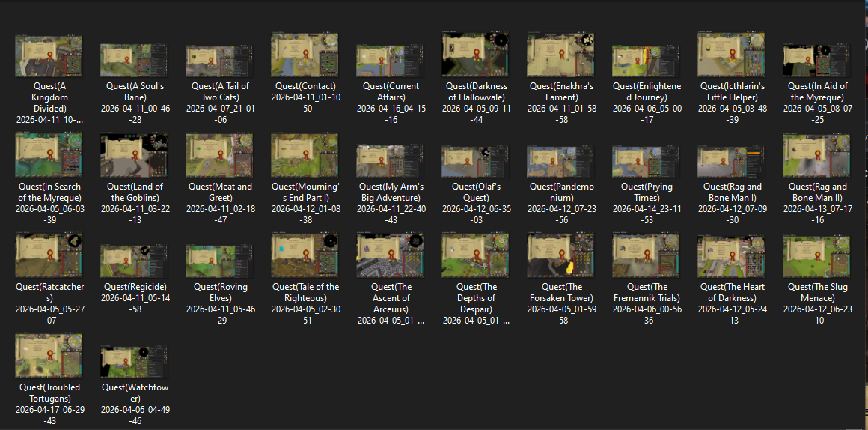This screenshot has height=430, width=868.
Task: Click the file name 'Quest(Current Affairs) 2026-04-16_04-15-16'
Action: [390, 102]
